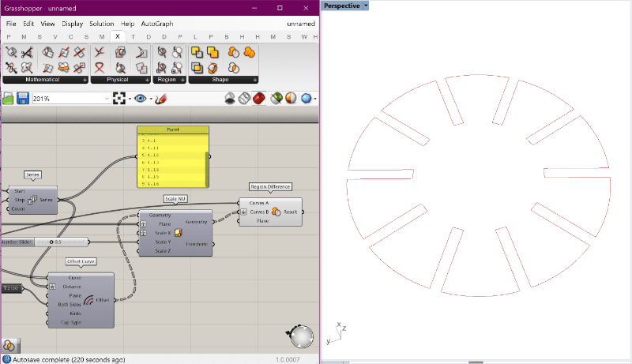Click the Region Difference label above the component
632x364 pixels.
pos(270,187)
